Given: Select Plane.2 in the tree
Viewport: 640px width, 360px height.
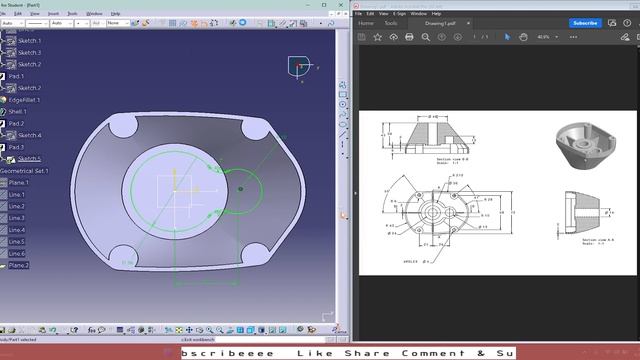Looking at the screenshot, I should click(18, 265).
